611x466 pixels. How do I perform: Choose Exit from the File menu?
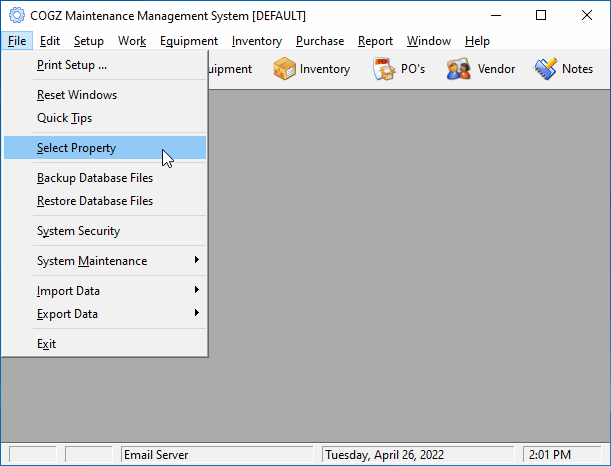(105, 344)
